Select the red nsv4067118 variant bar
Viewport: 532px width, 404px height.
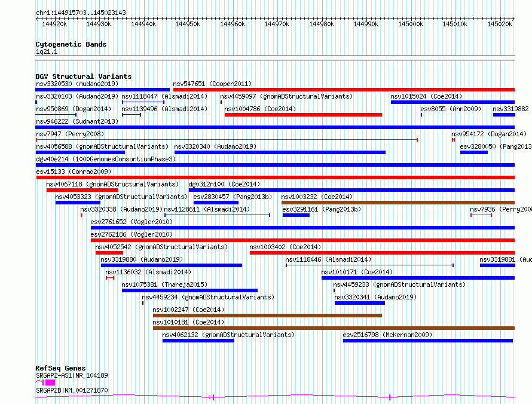(82, 190)
